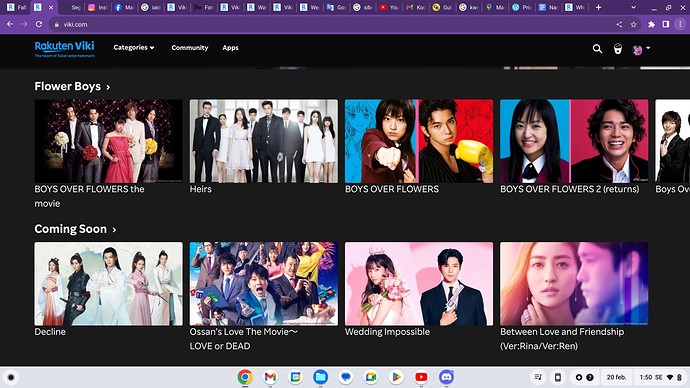690x388 pixels.
Task: Open the Decline poster thumbnail
Action: point(108,284)
